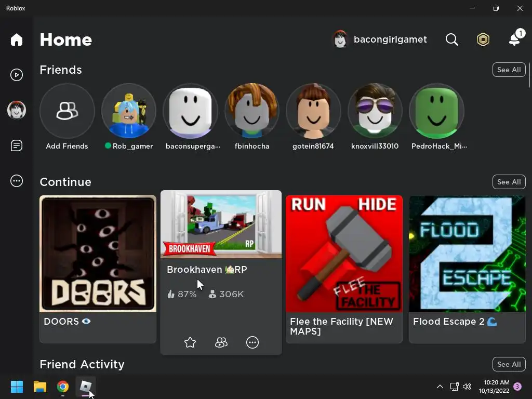Click the DOORS game title
The height and width of the screenshot is (399, 532).
coord(67,321)
